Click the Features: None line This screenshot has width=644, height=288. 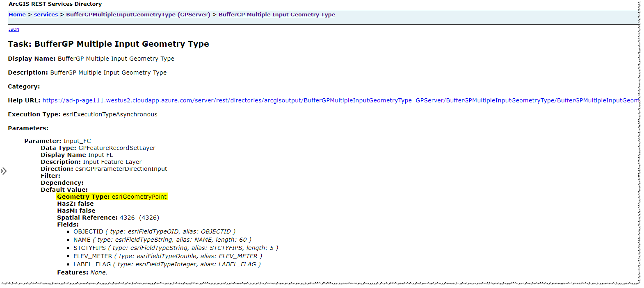click(82, 272)
